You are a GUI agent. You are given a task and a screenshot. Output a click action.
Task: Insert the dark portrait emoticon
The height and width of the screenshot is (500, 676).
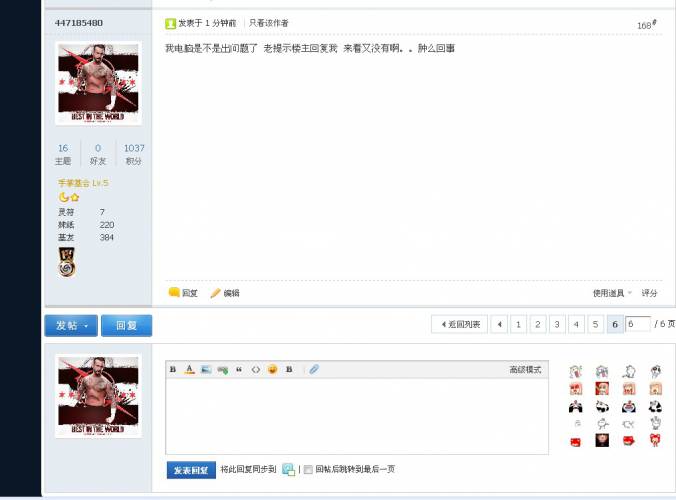click(x=602, y=440)
